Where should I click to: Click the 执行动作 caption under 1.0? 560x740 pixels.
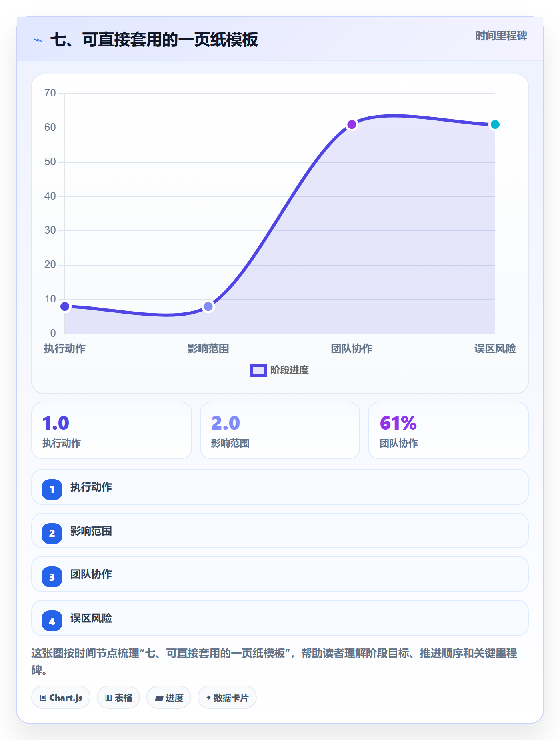coord(62,443)
